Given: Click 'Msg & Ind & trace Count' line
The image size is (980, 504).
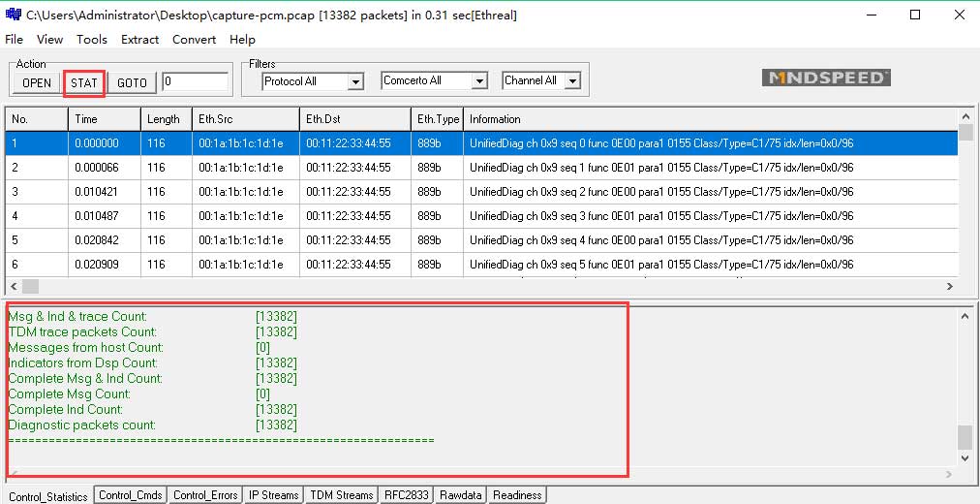Looking at the screenshot, I should click(152, 316).
